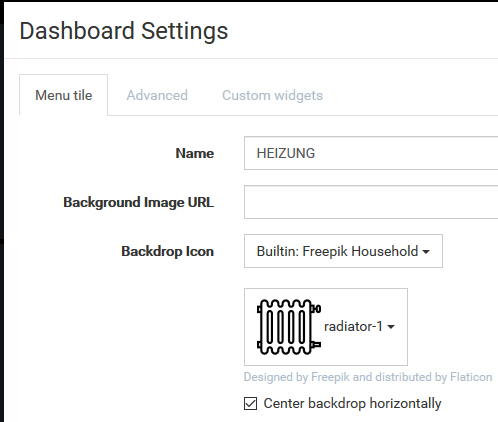Open the Freepik attribution link
This screenshot has height=422, width=498.
pyautogui.click(x=330, y=377)
